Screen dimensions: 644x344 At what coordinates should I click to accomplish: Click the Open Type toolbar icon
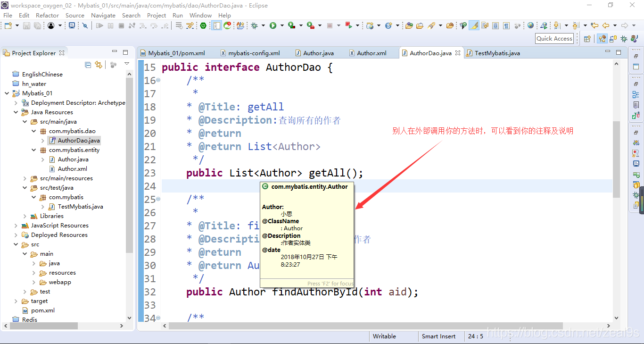[x=409, y=25]
